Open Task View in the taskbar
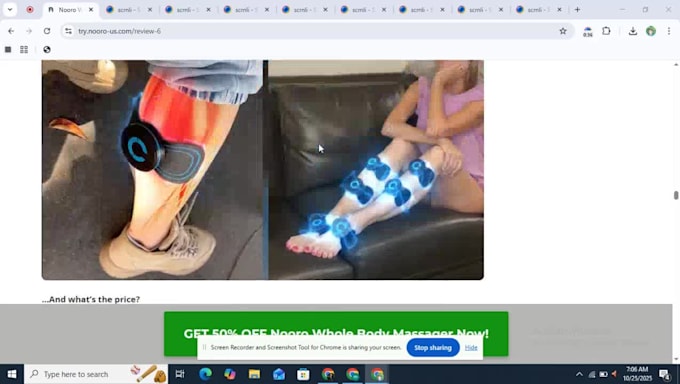680x384 pixels. click(x=180, y=374)
